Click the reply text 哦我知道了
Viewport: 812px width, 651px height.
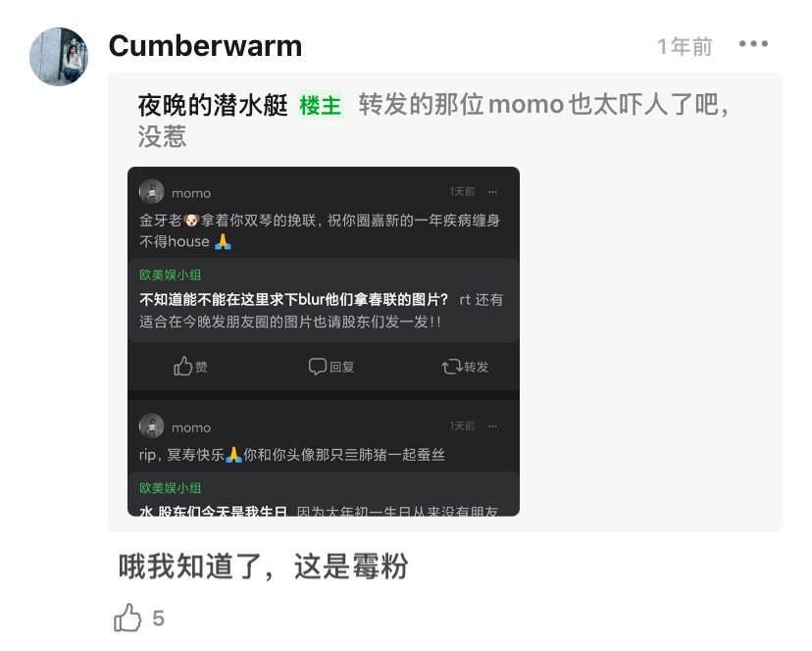point(190,566)
